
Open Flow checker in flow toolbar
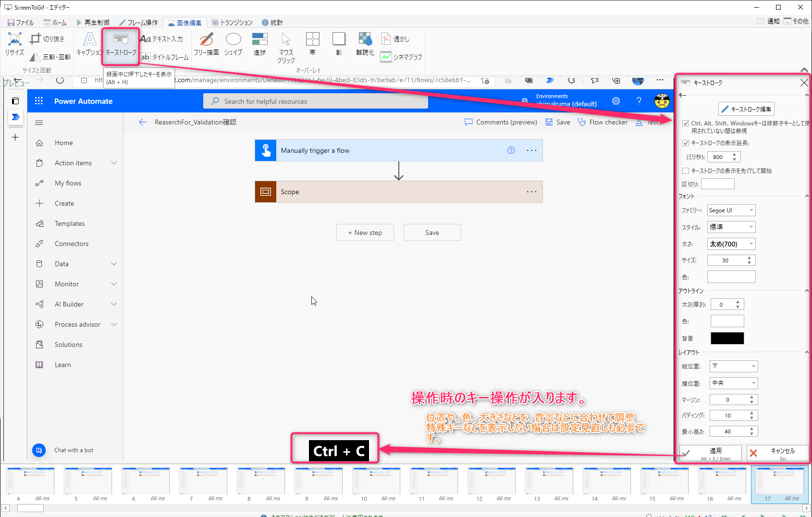(603, 122)
